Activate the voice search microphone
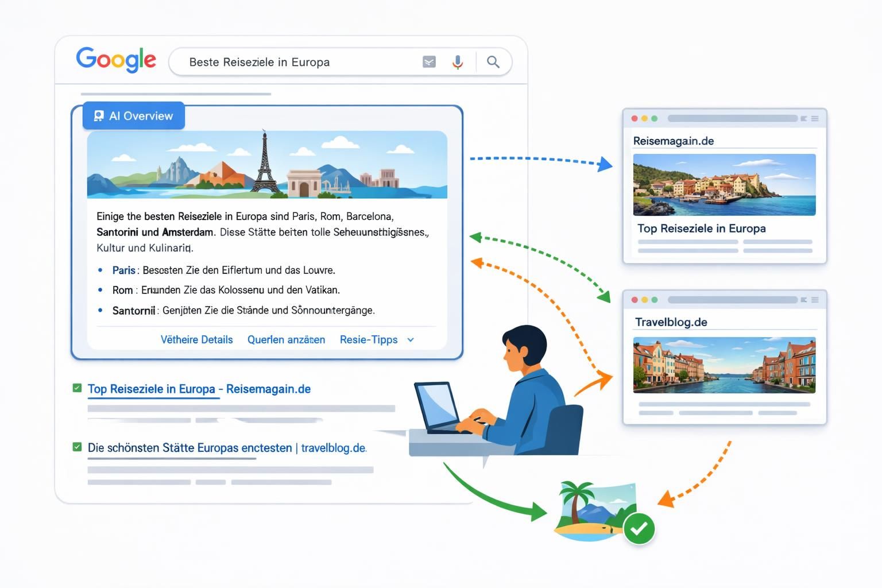882x588 pixels. 458,62
